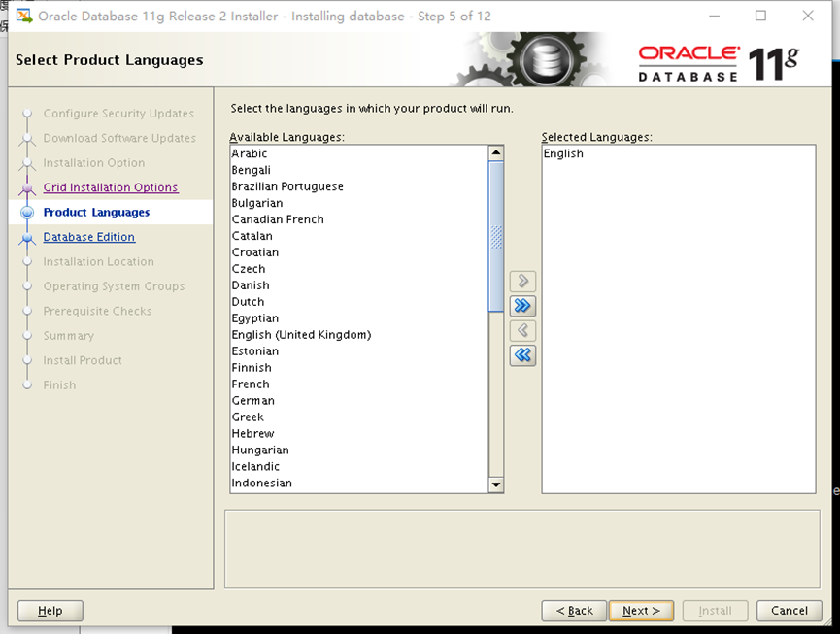Select Bengali in Available Languages
Image resolution: width=840 pixels, height=634 pixels.
click(359, 170)
